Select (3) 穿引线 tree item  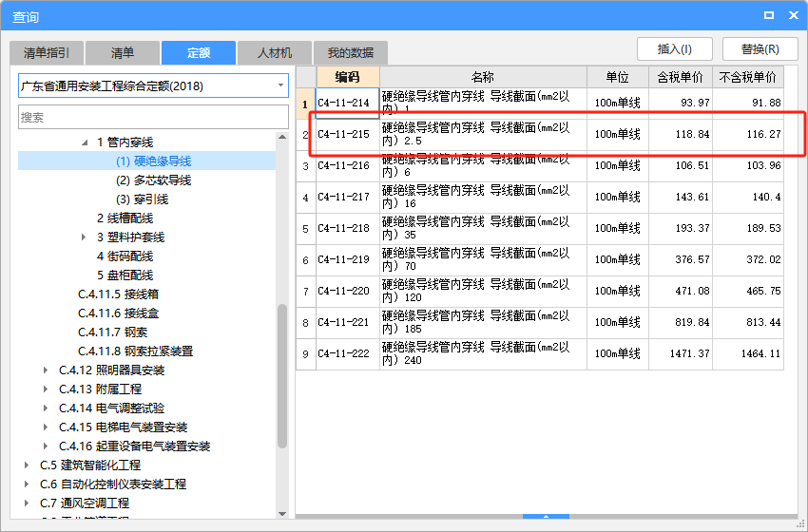pyautogui.click(x=143, y=199)
